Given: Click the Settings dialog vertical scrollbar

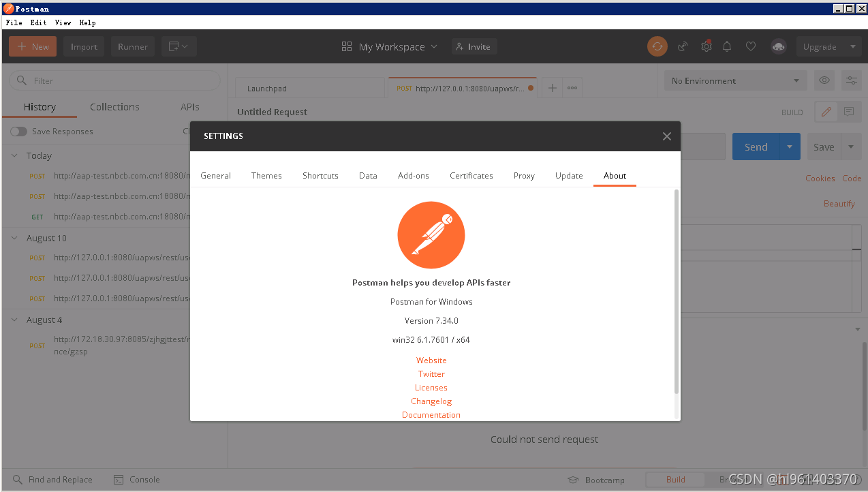Looking at the screenshot, I should click(x=676, y=292).
